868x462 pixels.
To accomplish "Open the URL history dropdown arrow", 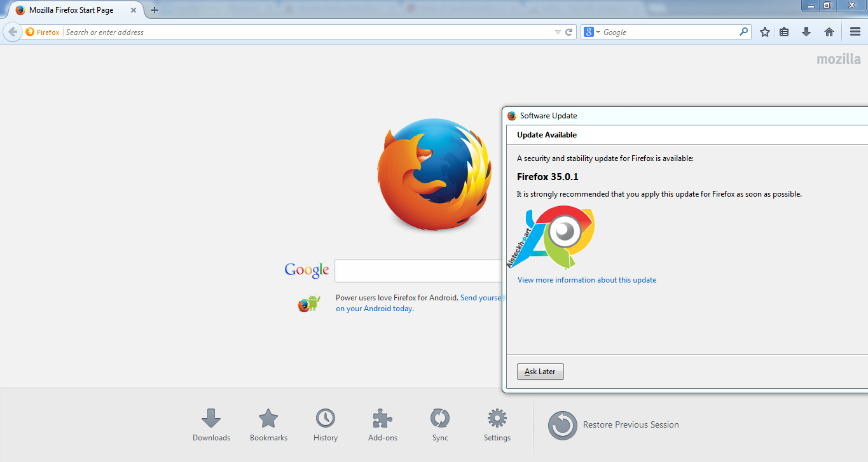I will click(558, 32).
